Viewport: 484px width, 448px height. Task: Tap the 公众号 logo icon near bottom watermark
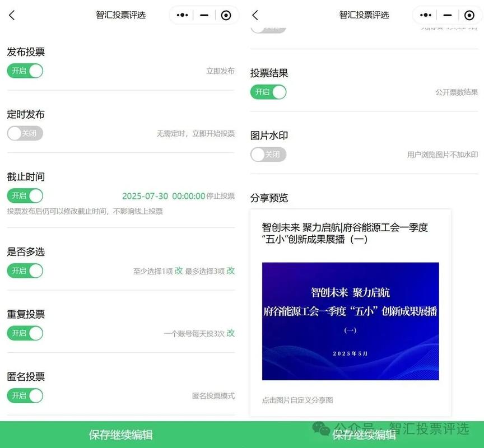[x=322, y=429]
